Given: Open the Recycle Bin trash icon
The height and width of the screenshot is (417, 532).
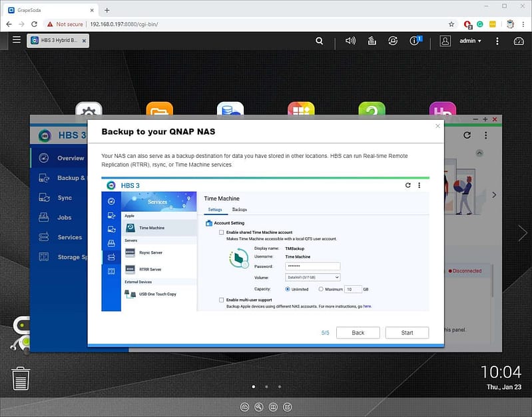Looking at the screenshot, I should 21,378.
